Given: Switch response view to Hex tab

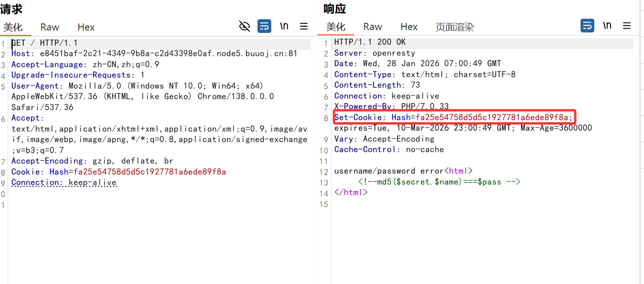Looking at the screenshot, I should tap(409, 27).
